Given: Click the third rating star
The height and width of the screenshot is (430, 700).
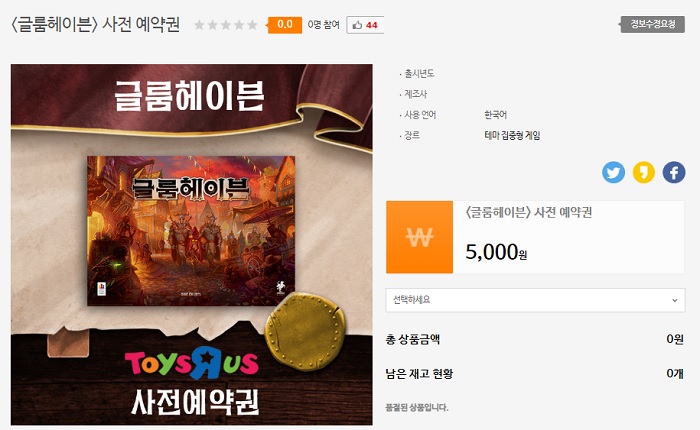Looking at the screenshot, I should (226, 25).
